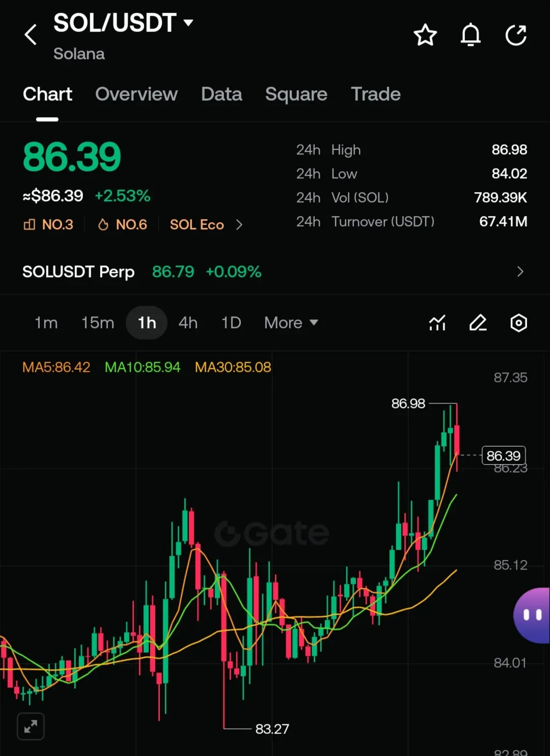The height and width of the screenshot is (756, 550).
Task: Tap the +2.53% change value
Action: [x=123, y=196]
